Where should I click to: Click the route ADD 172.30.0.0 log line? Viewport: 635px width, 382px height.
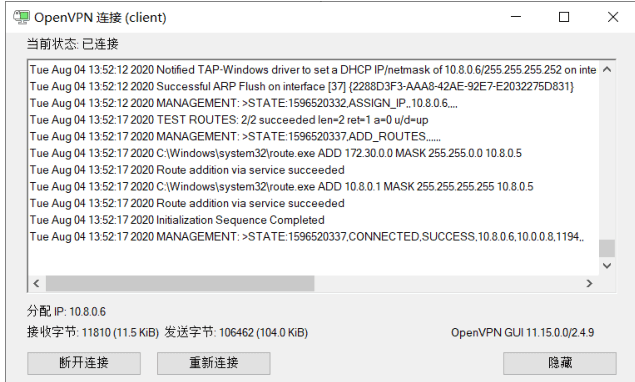coord(275,153)
